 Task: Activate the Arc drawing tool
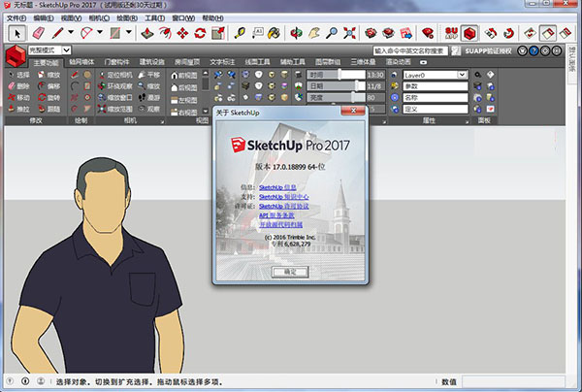(86, 33)
